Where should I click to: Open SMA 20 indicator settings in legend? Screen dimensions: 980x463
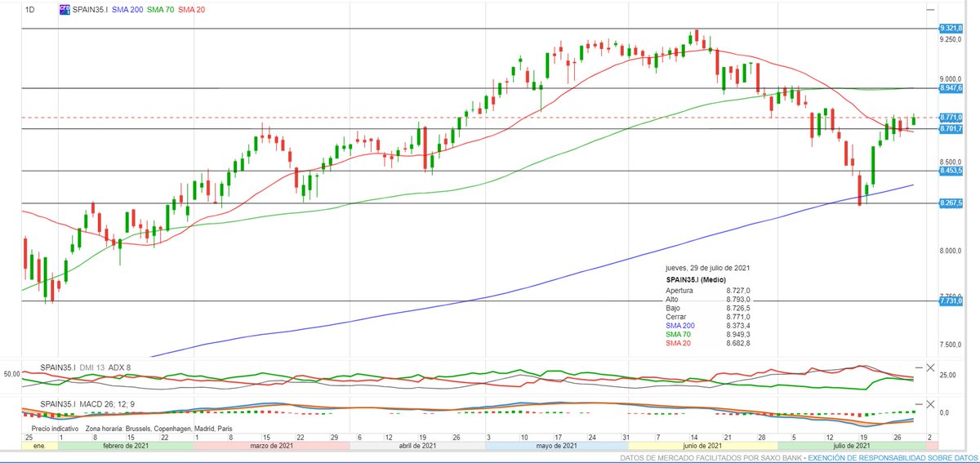pos(192,10)
